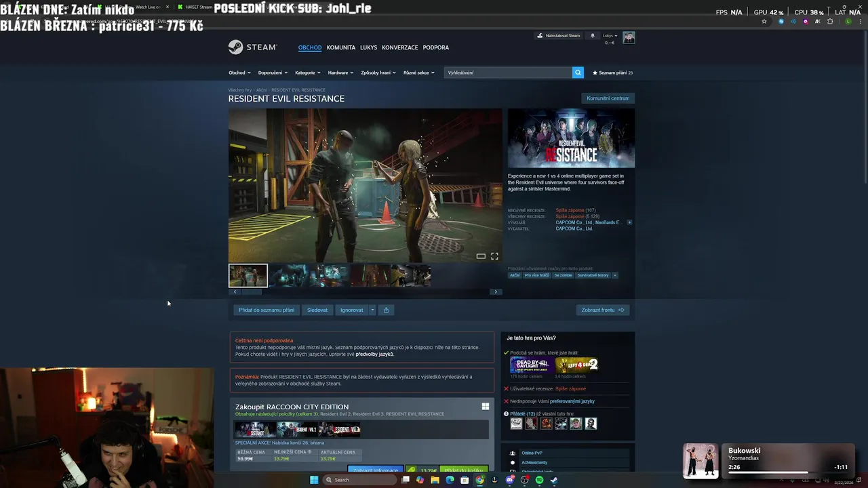This screenshot has height=488, width=868.
Task: Click Přidat do seznamu přání button
Action: pos(267,310)
